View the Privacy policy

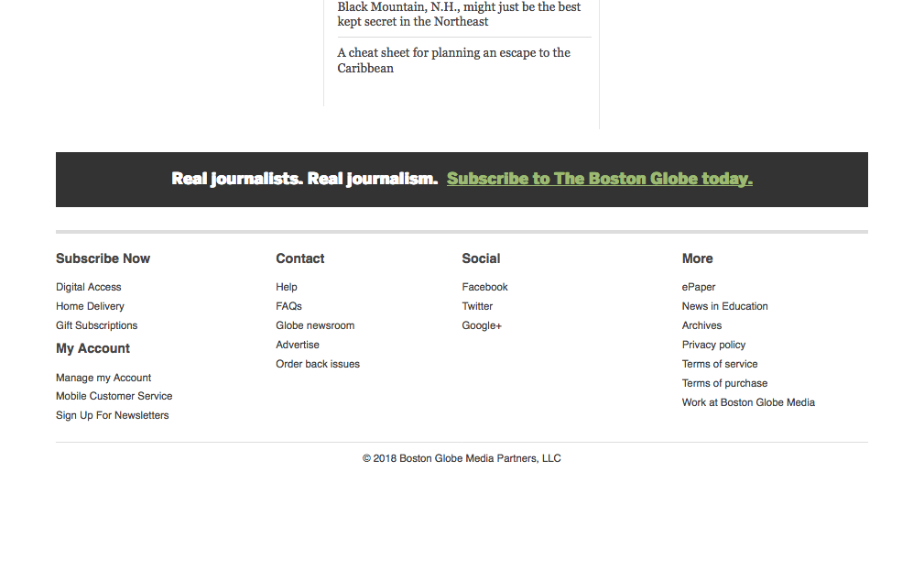713,345
